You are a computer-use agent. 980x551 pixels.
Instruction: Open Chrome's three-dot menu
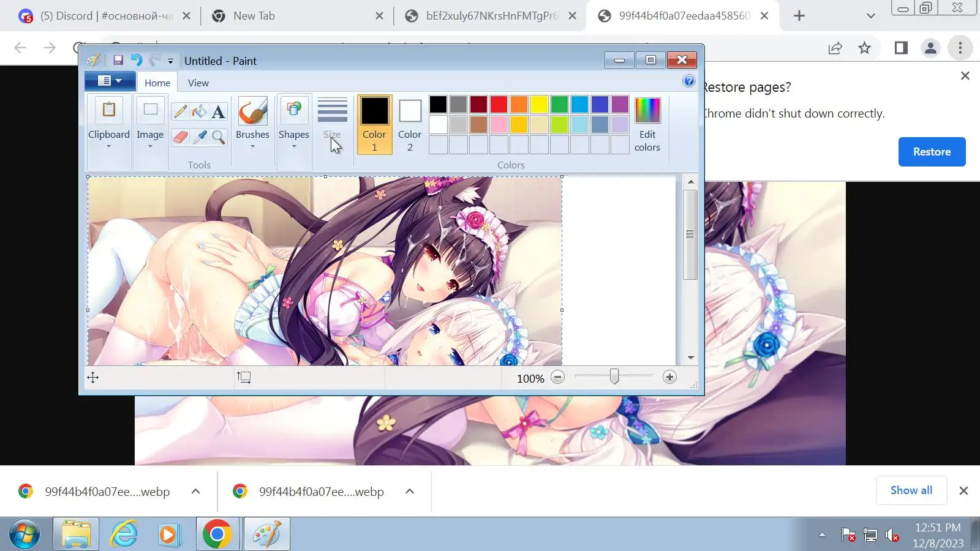tap(960, 48)
